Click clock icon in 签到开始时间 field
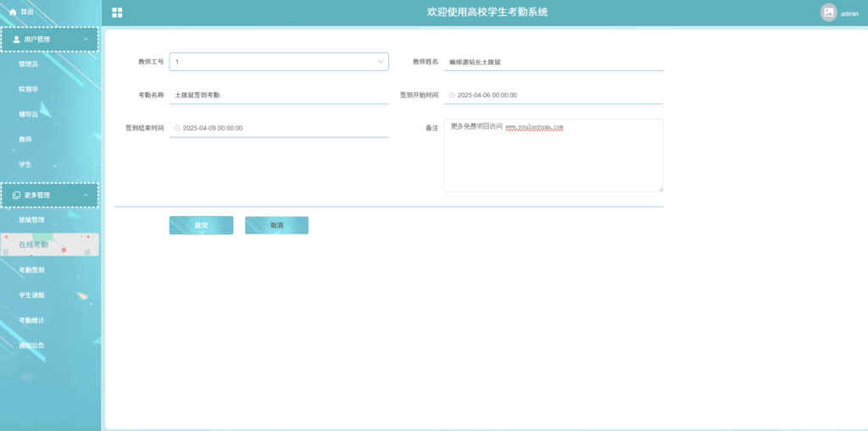The image size is (868, 431). pos(452,95)
